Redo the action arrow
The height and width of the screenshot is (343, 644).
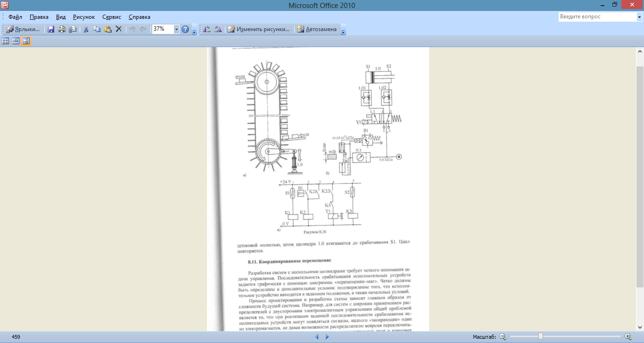143,29
